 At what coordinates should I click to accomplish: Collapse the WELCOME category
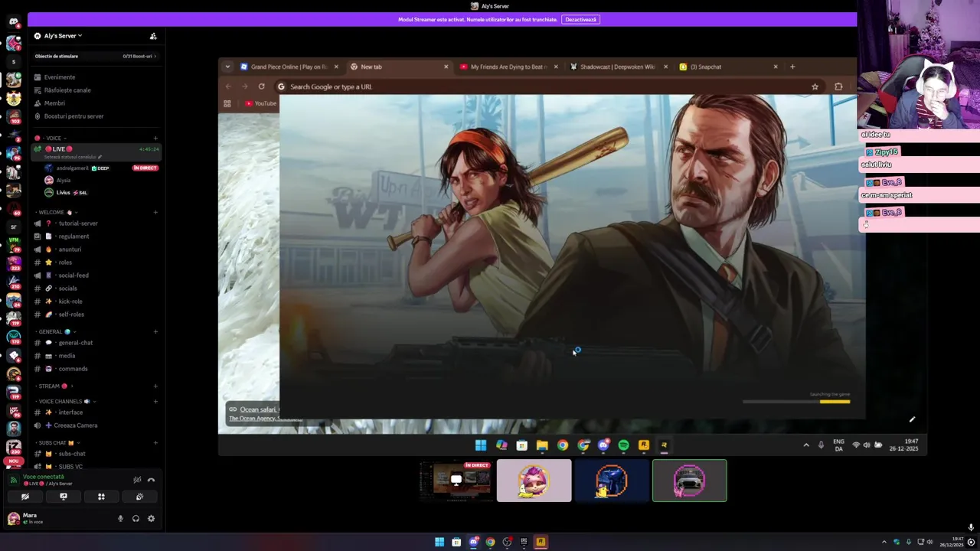(57, 212)
